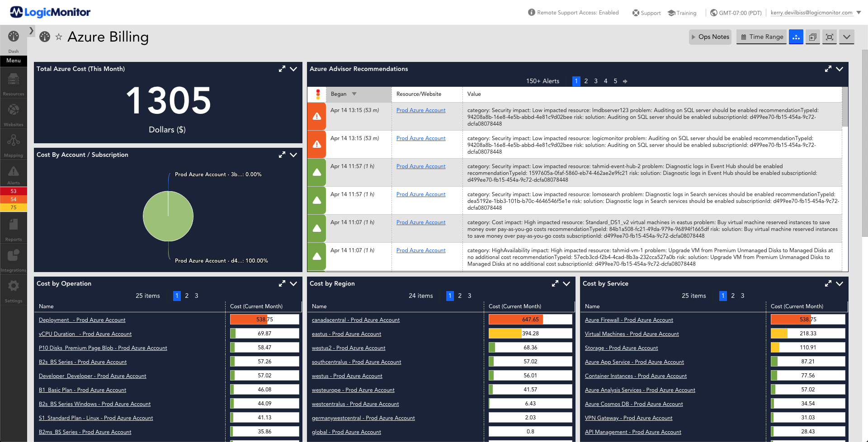
Task: Favorite Azure Billing dashboard with star
Action: [59, 37]
